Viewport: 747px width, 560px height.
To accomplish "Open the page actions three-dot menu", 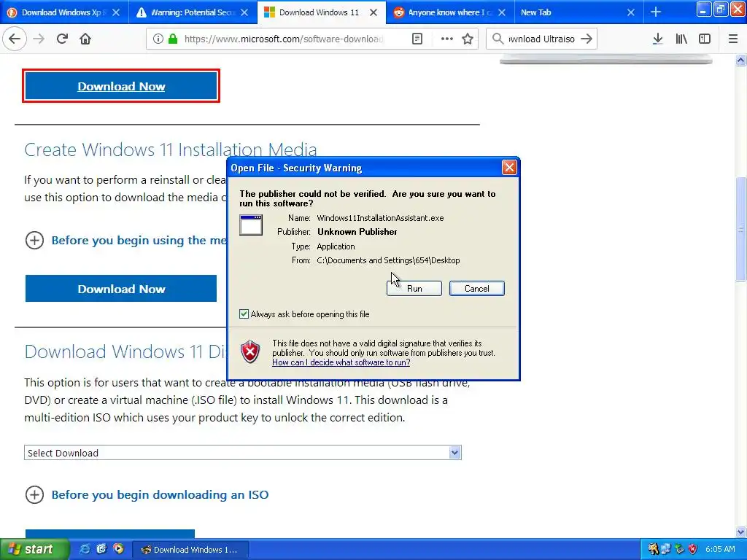I will point(446,39).
